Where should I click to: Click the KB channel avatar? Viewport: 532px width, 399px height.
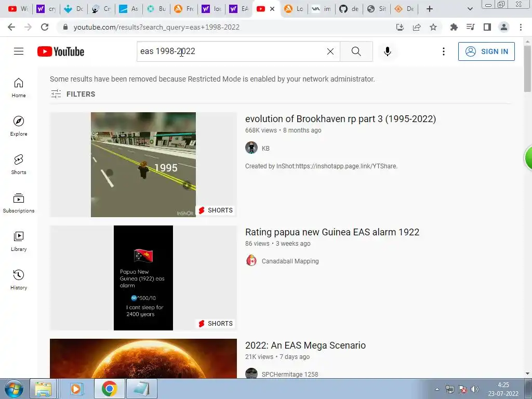[251, 148]
